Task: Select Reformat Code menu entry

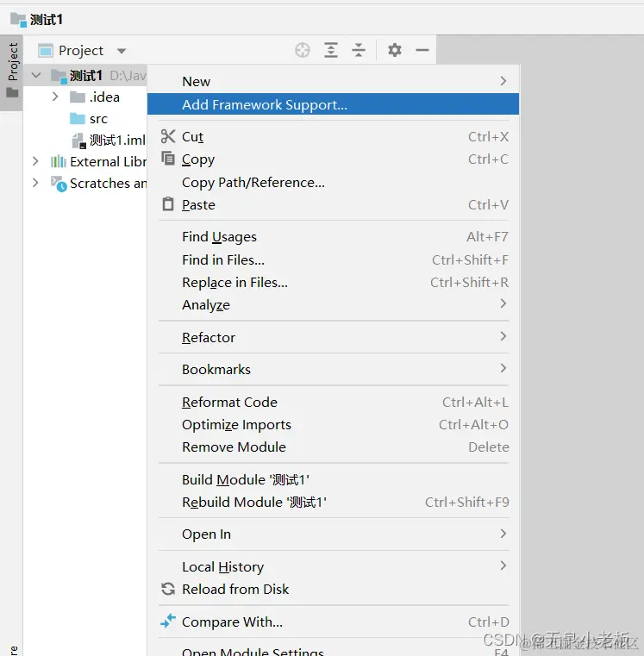Action: [333, 402]
